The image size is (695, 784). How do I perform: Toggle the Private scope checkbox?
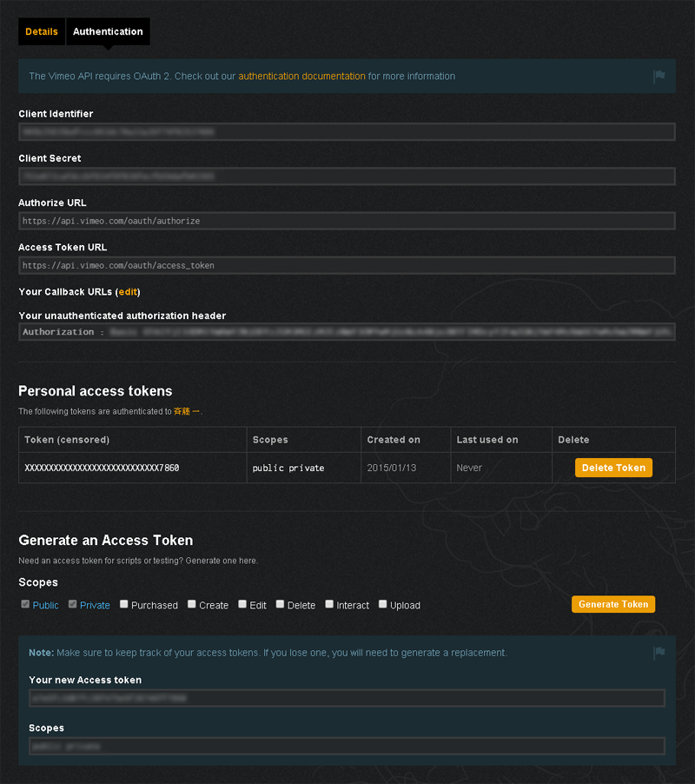(73, 604)
